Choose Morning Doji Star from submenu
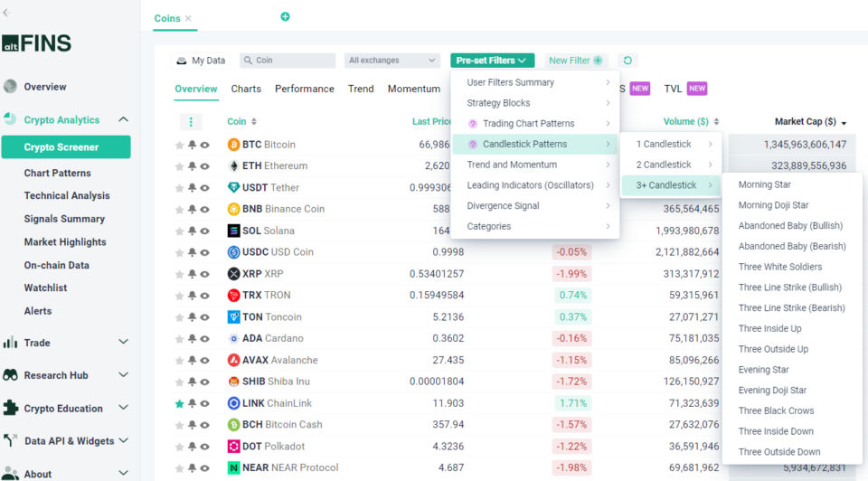Screen dimensions: 868x481 (x=773, y=205)
